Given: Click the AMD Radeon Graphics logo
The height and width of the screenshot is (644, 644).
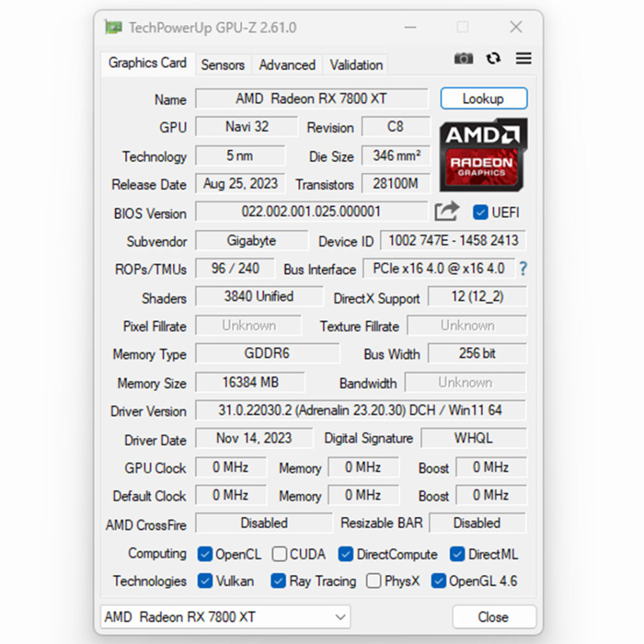Looking at the screenshot, I should coord(484,155).
